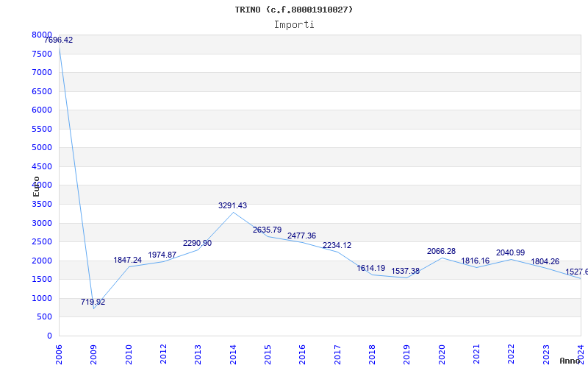Click the 1500 y-axis tick label
This screenshot has height=368, width=588.
coord(42,280)
